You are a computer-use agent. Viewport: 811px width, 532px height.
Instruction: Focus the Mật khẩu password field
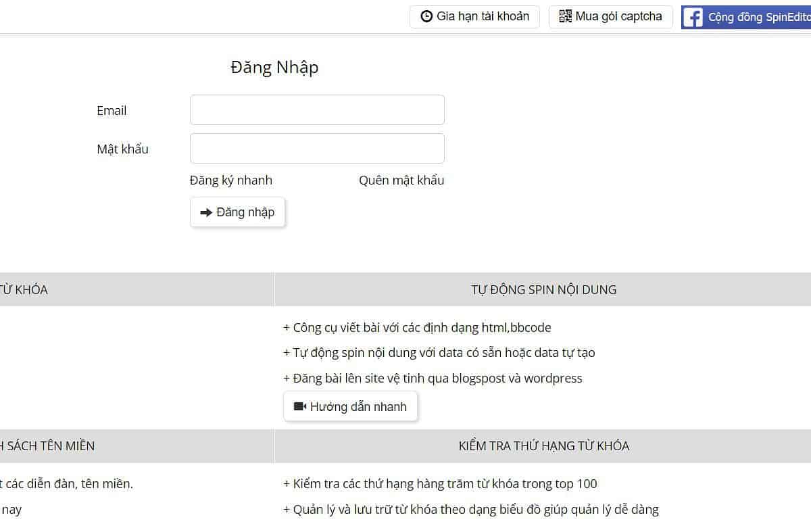[x=317, y=149]
